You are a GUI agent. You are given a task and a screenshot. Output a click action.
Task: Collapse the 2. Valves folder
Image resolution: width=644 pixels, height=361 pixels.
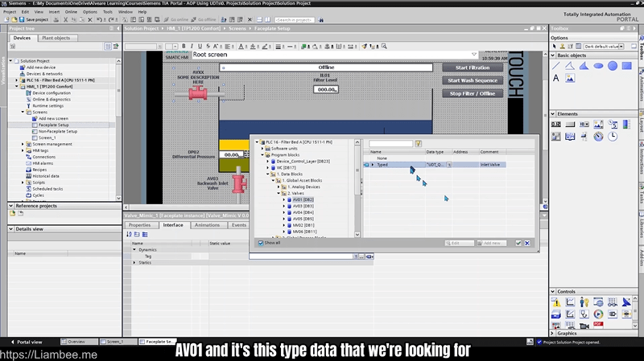pyautogui.click(x=279, y=193)
